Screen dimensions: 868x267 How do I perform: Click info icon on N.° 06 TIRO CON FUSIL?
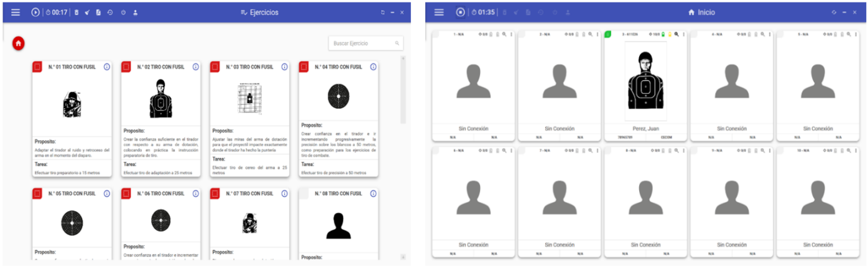click(x=196, y=194)
